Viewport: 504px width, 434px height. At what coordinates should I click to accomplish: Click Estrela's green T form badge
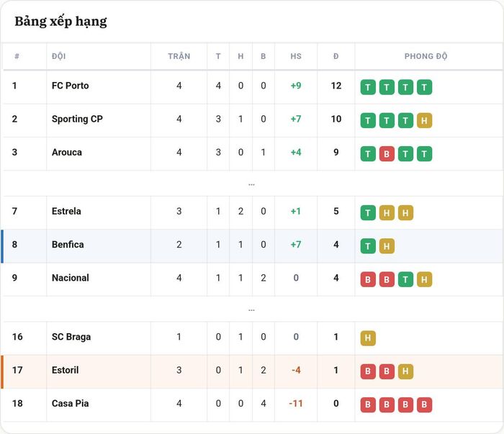368,212
